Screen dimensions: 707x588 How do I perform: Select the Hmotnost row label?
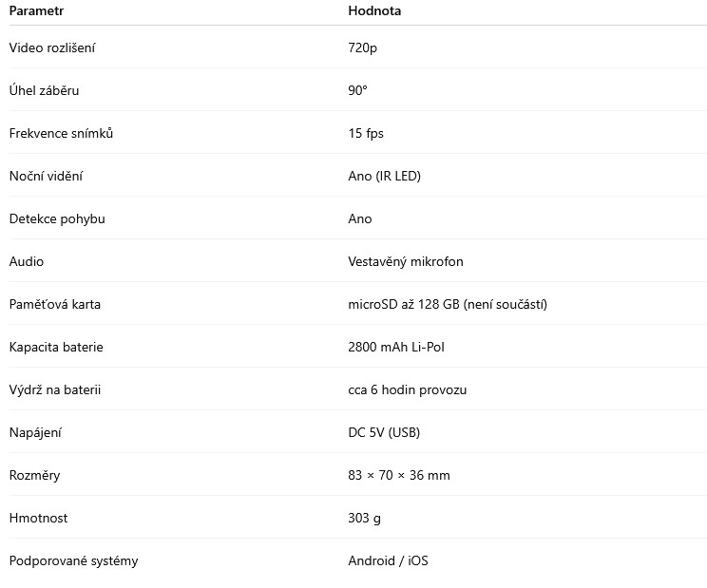[38, 518]
